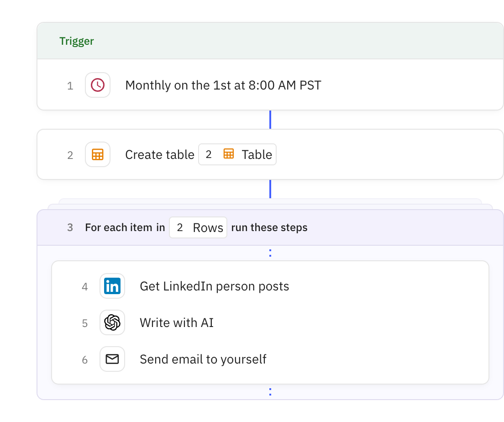Select the '2 Table' reference chip
This screenshot has height=422, width=504.
237,154
